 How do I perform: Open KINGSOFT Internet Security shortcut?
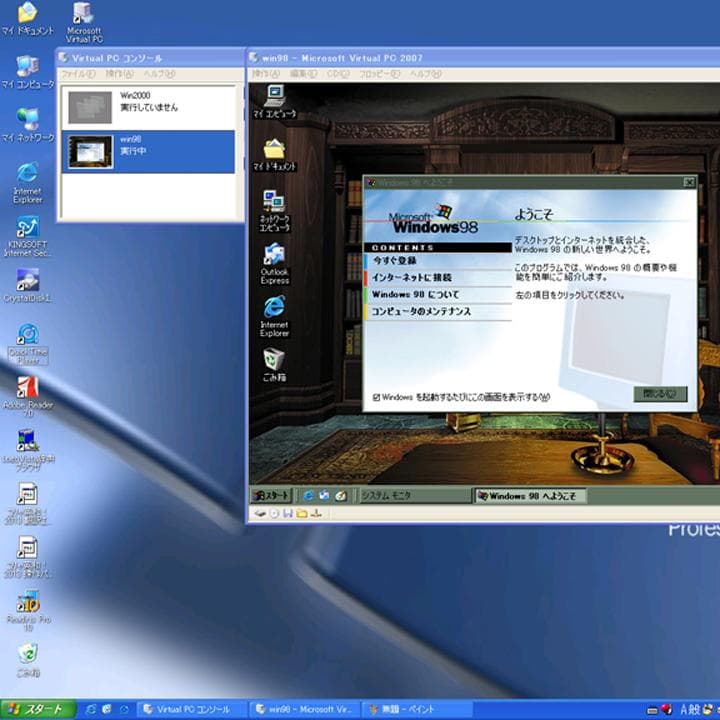point(28,236)
